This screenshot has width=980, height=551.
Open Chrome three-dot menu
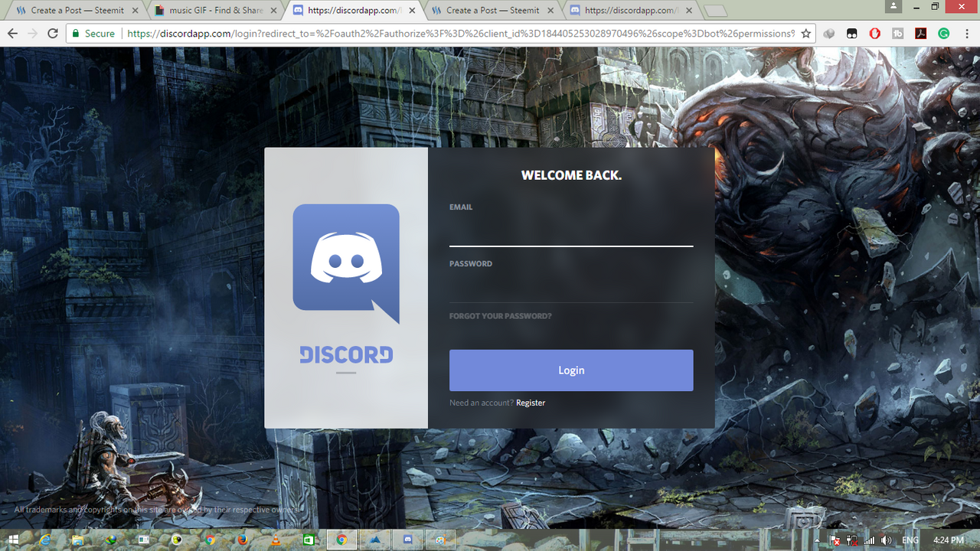pos(967,34)
